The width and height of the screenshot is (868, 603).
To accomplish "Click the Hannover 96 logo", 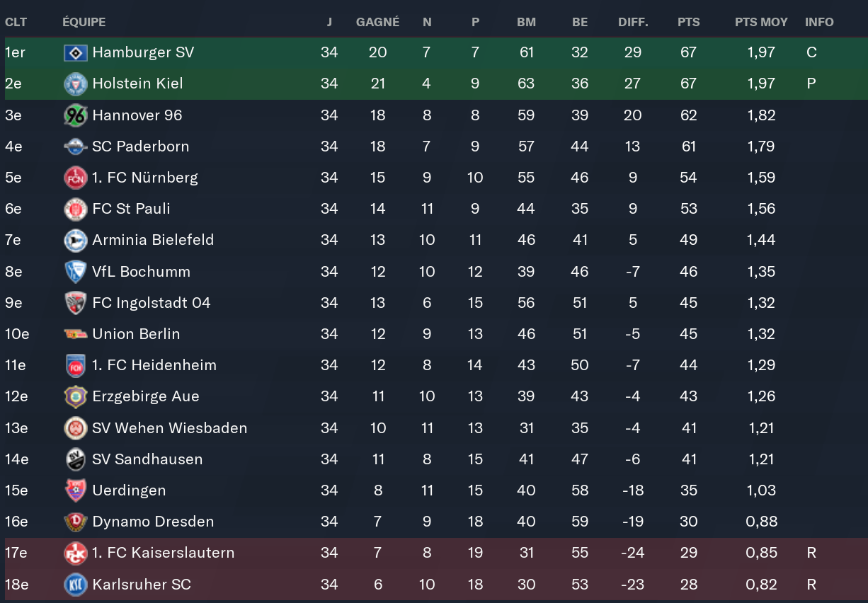I will pyautogui.click(x=75, y=115).
